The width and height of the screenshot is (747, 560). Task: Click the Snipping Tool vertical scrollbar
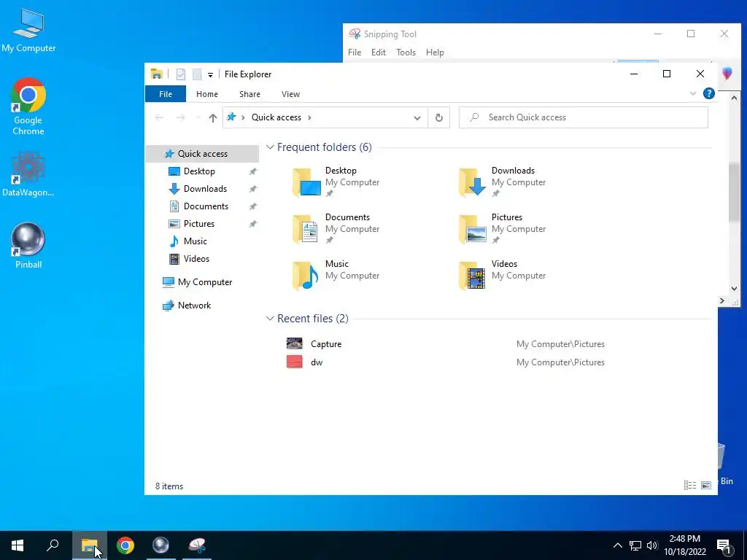[734, 191]
